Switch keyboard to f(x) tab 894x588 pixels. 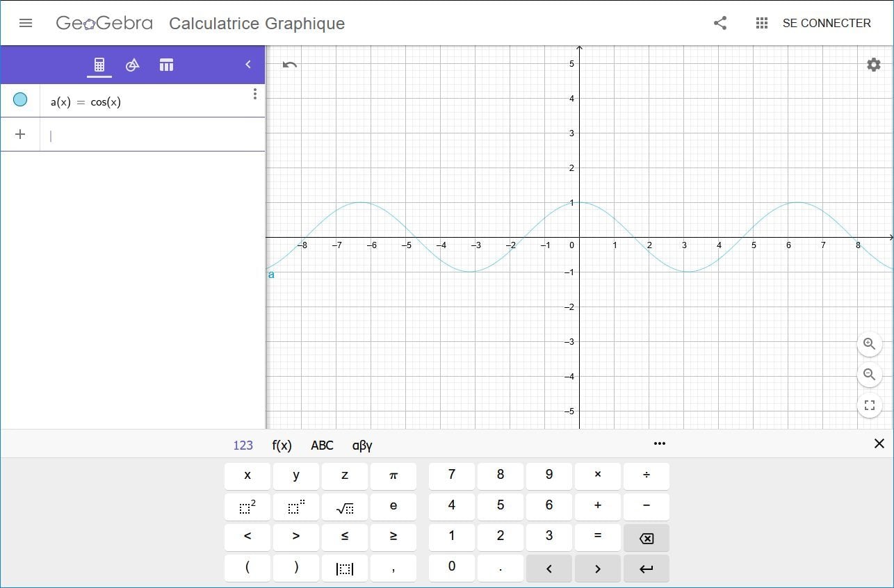pyautogui.click(x=282, y=446)
